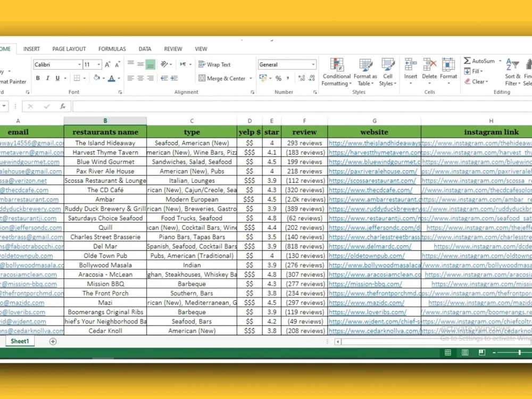Adjust the zoom slider handle

(x=519, y=353)
